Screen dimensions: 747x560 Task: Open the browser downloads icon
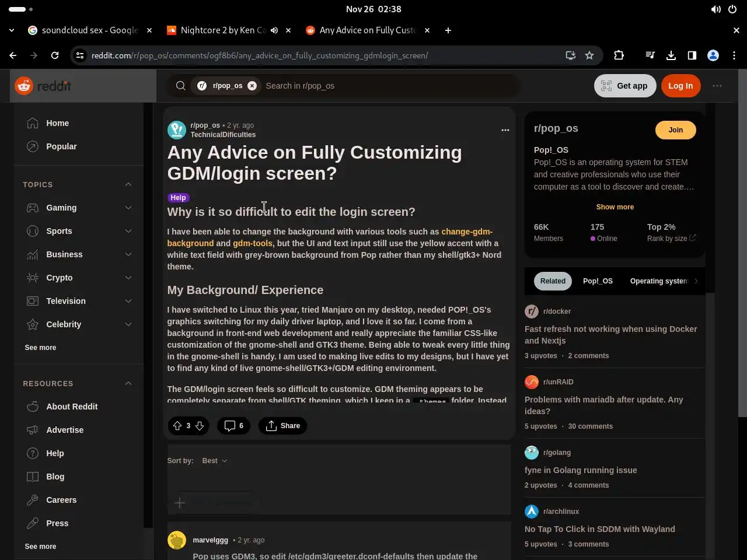click(x=671, y=55)
